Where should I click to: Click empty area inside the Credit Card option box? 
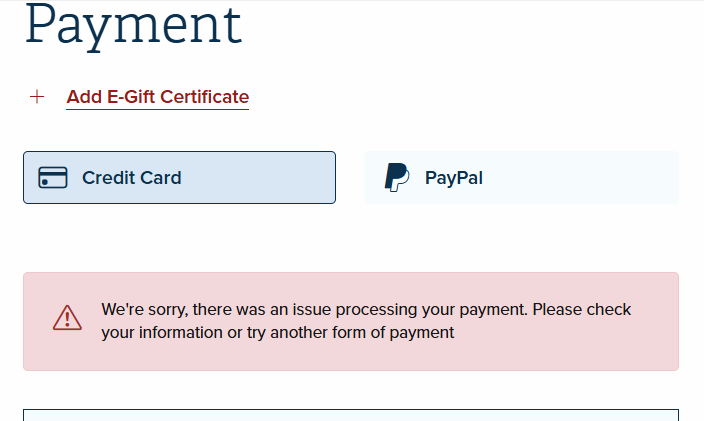(258, 177)
